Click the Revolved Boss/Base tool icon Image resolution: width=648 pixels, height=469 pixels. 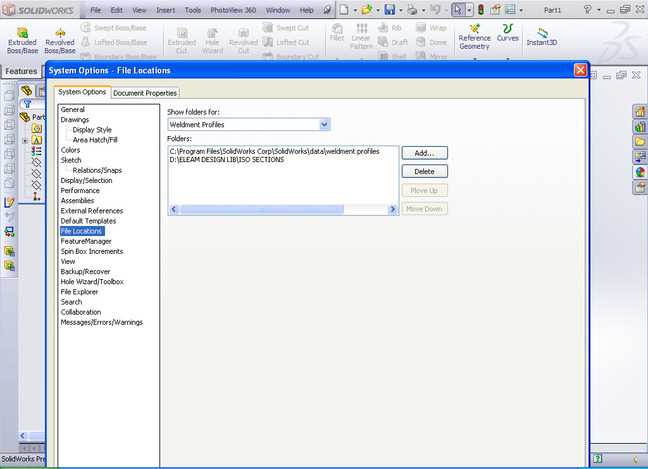tap(60, 33)
